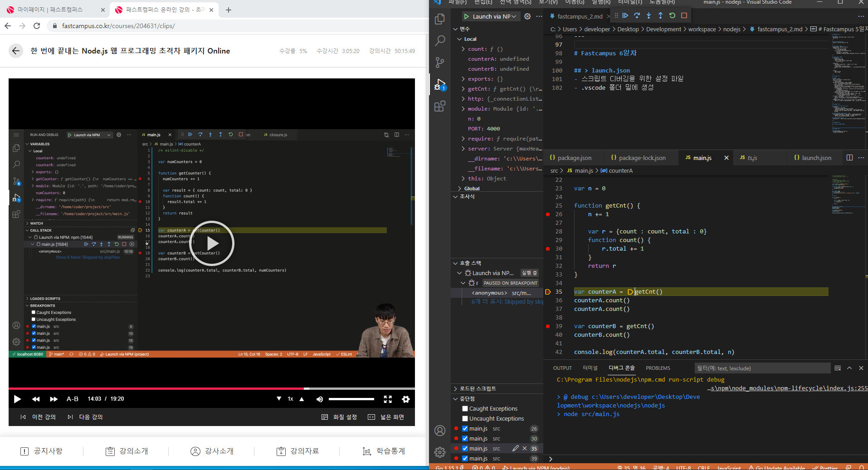Collapse the 변수 variables section
Screen dimensions: 868x470
[497, 29]
